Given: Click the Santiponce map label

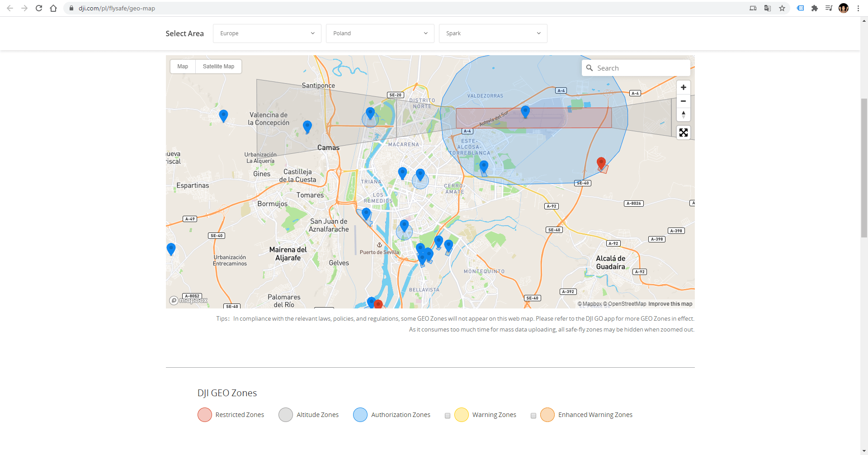Looking at the screenshot, I should click(x=318, y=85).
